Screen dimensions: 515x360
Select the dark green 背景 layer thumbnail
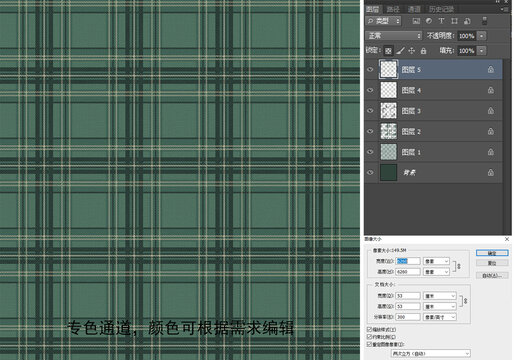point(388,172)
